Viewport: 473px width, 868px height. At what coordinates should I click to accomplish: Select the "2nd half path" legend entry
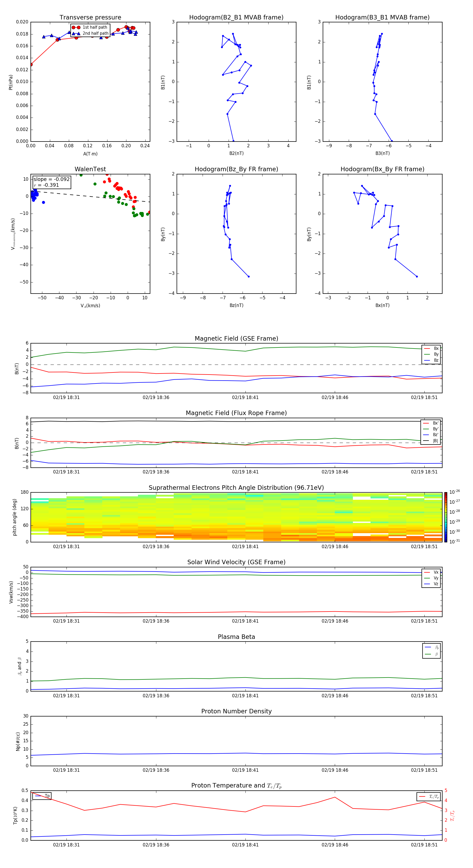(90, 33)
